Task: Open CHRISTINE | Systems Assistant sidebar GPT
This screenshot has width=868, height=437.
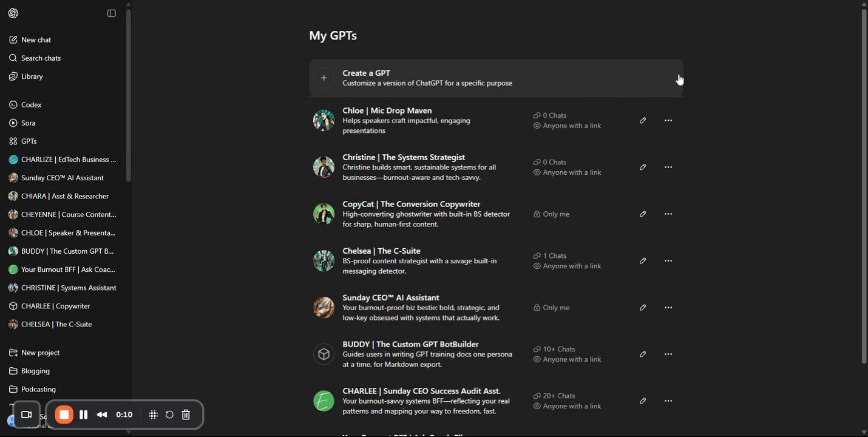Action: click(63, 288)
